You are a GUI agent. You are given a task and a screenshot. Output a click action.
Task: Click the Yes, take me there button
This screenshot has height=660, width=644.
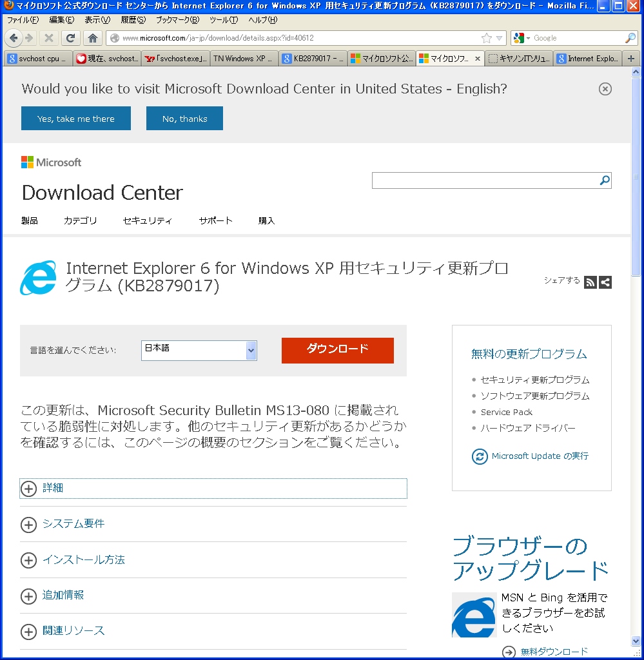pos(76,119)
